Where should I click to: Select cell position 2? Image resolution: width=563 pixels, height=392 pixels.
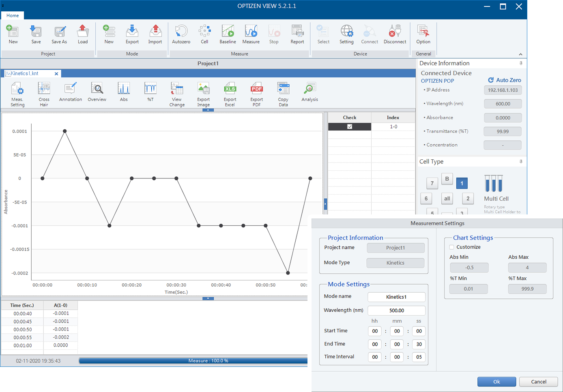(468, 199)
